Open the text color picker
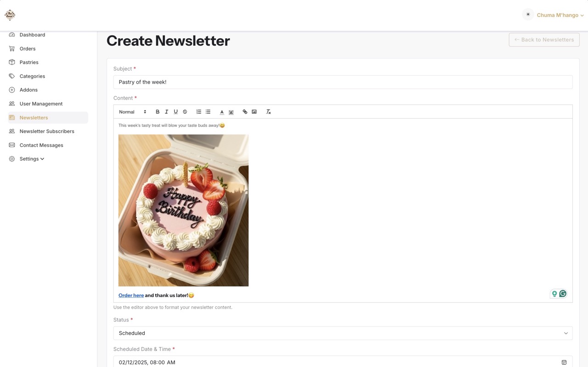 (x=222, y=112)
